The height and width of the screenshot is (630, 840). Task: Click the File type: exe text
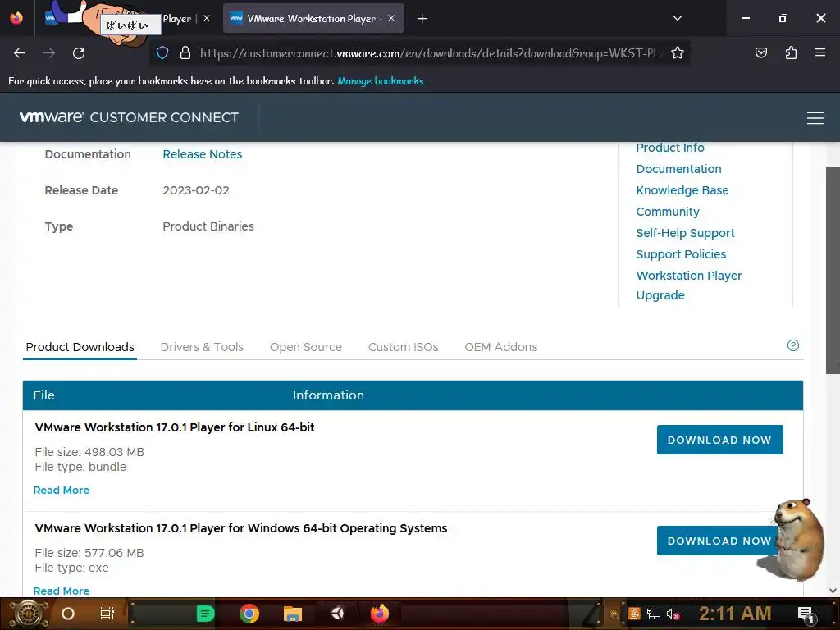(71, 568)
